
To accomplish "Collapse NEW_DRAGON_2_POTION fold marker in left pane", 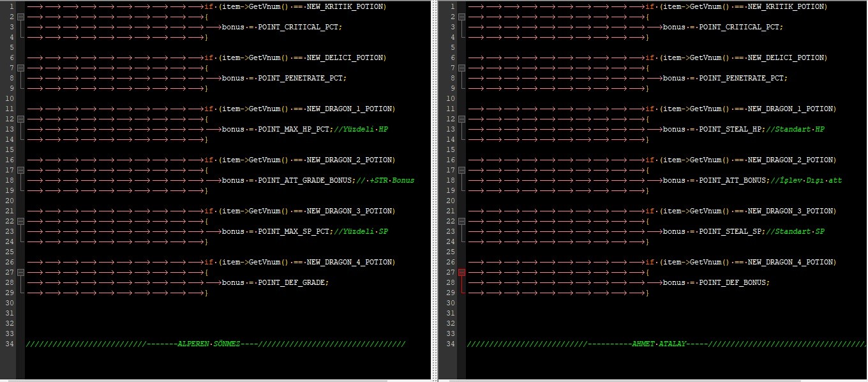I will coord(20,170).
